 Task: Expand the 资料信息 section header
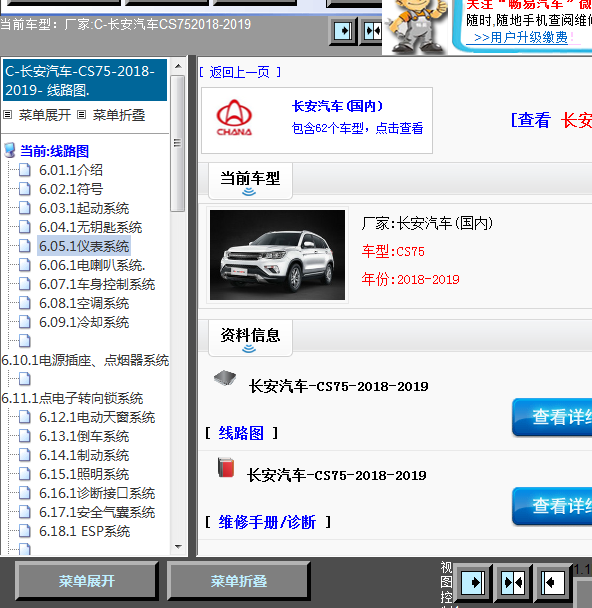click(250, 337)
